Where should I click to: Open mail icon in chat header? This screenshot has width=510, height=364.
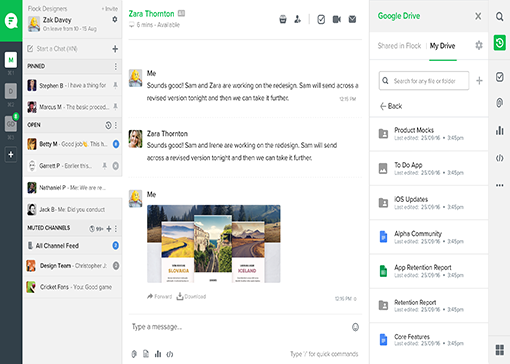(352, 19)
